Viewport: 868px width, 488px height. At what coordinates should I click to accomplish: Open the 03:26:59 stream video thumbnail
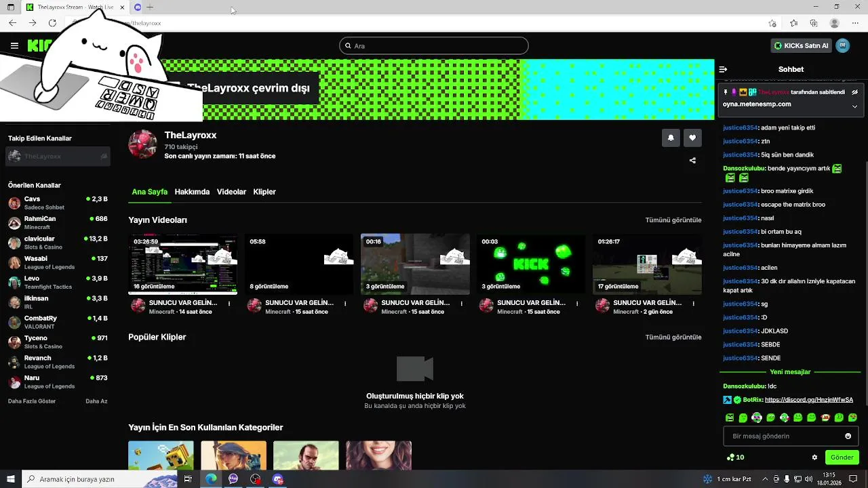pos(183,264)
